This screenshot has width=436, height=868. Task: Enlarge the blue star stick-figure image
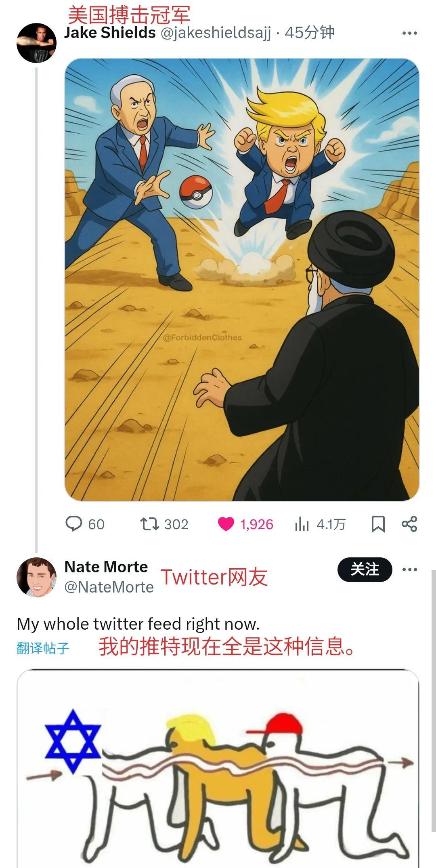click(218, 768)
